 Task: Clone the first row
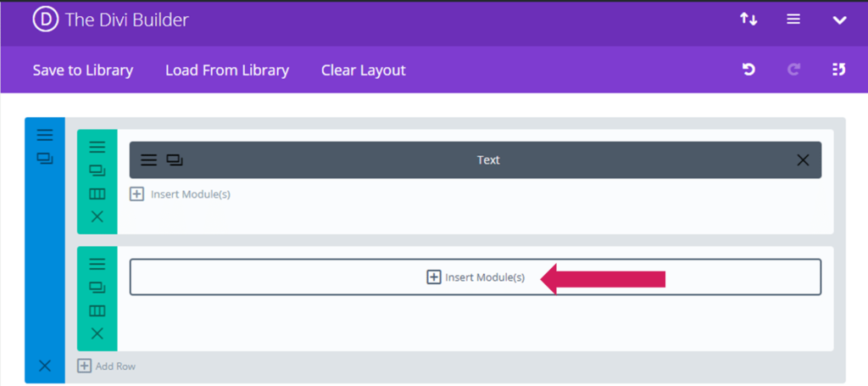coord(97,171)
